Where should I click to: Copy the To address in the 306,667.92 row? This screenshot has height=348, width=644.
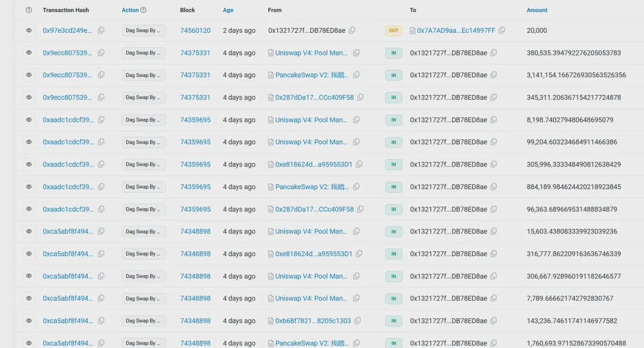click(494, 276)
